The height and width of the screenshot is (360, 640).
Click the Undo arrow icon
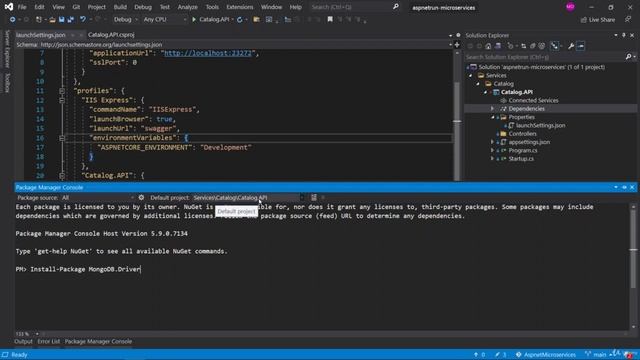pos(83,19)
